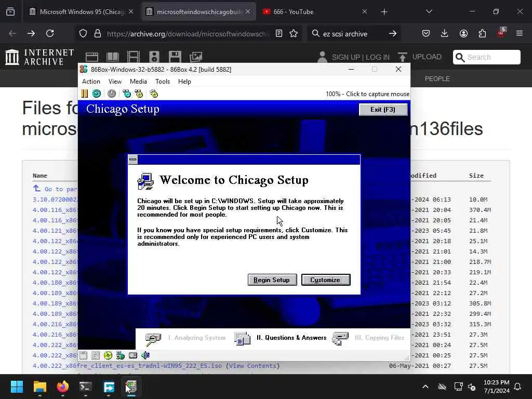Open Firefox downloads panel
The height and width of the screenshot is (399, 532).
(x=445, y=33)
